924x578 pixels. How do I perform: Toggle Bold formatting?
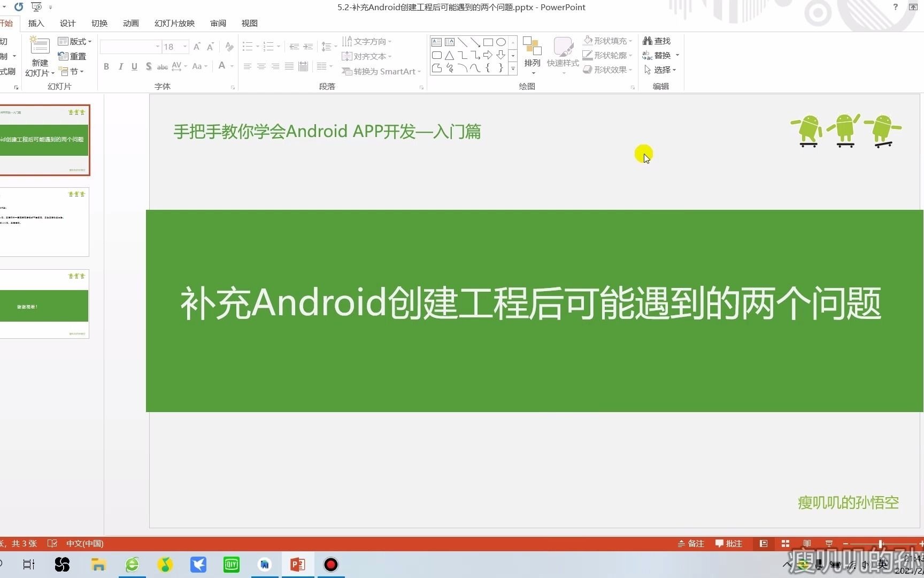click(x=106, y=66)
